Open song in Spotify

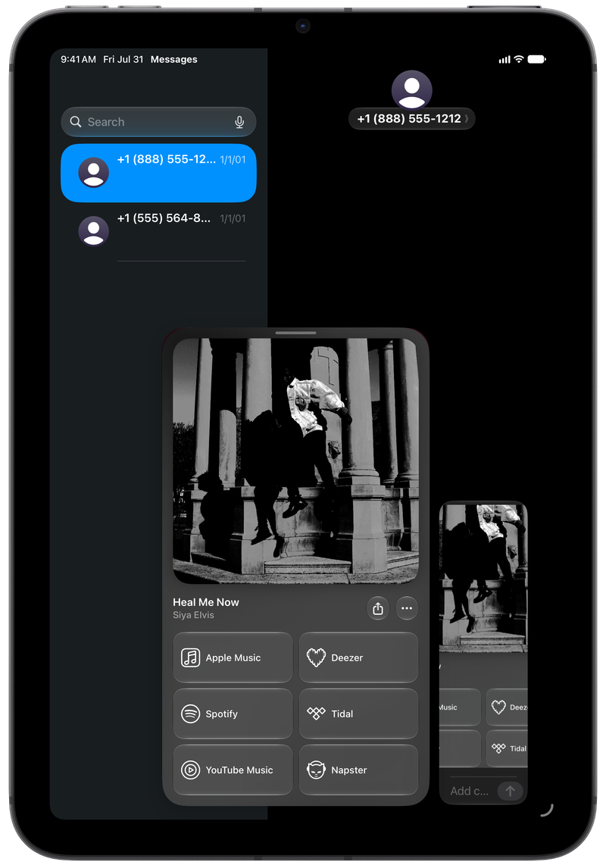click(x=233, y=713)
